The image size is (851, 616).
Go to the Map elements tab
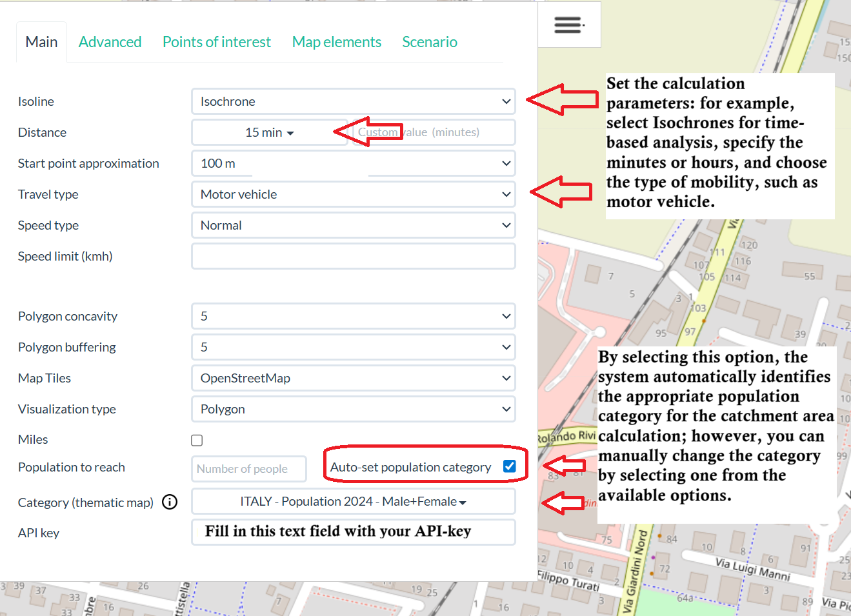pos(336,42)
